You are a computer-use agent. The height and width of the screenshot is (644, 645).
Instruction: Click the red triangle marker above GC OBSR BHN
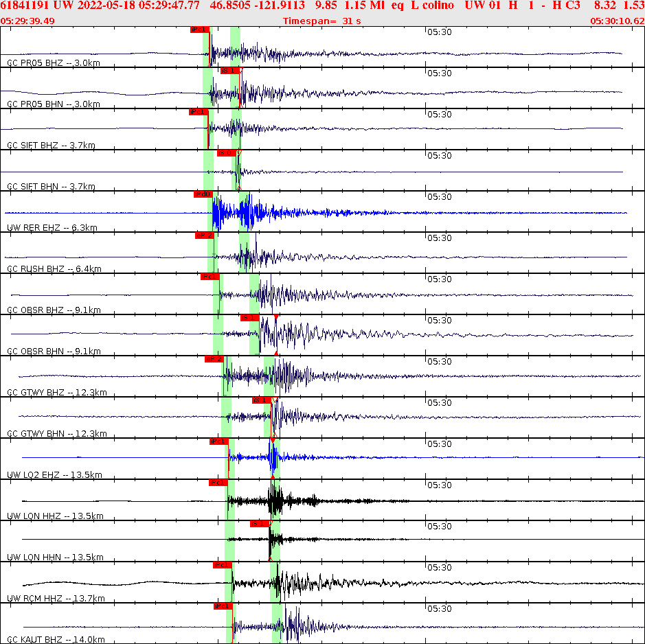[278, 318]
